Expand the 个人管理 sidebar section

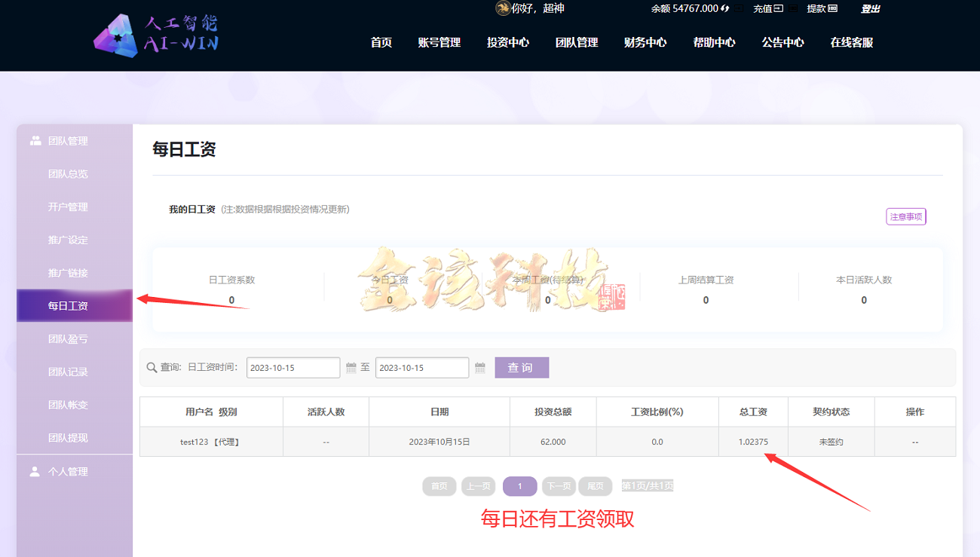point(68,471)
